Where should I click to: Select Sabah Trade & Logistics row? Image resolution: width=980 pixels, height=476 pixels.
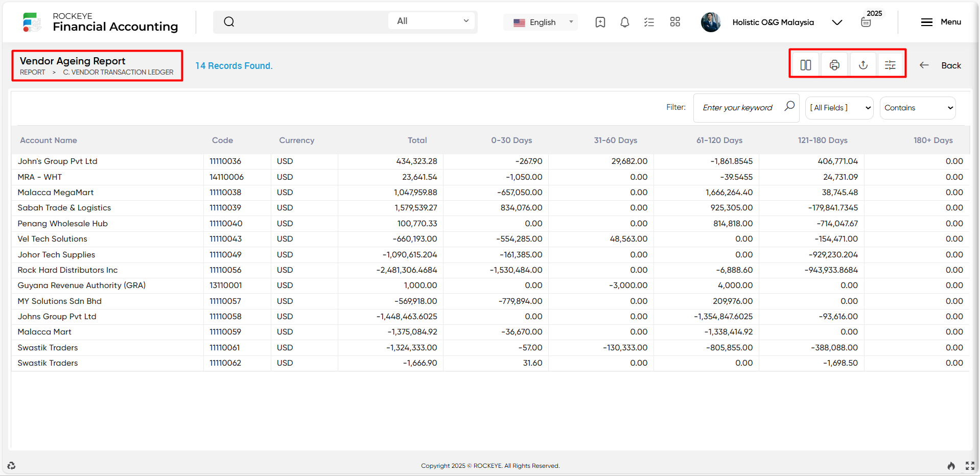click(490, 208)
